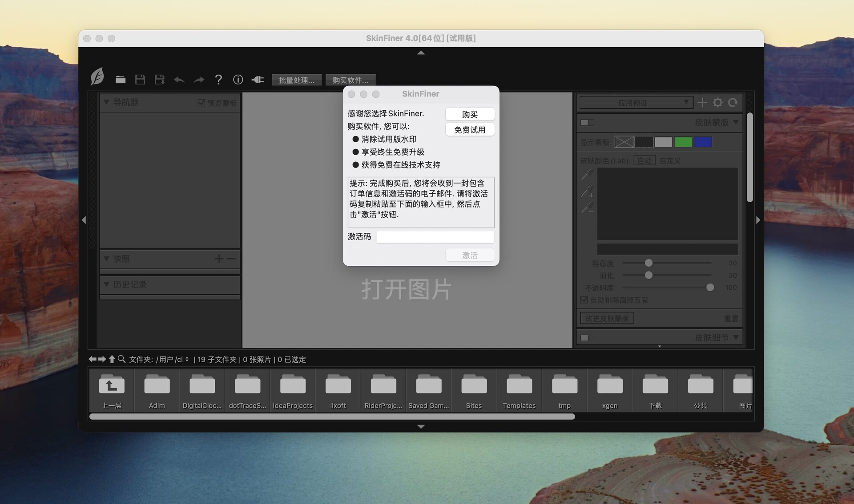Screen dimensions: 854x504
Task: Toggle the 预览蒙板 checkbox
Action: point(201,103)
